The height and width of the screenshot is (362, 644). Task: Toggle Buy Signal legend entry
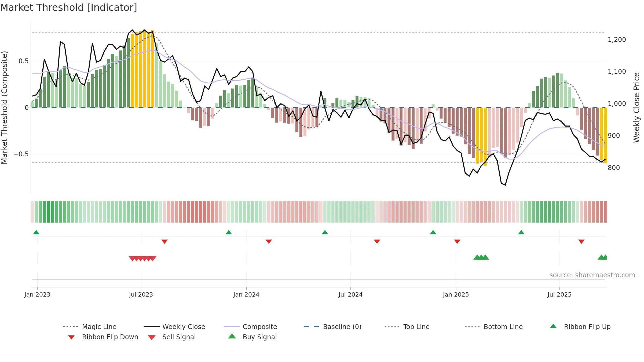coord(252,337)
